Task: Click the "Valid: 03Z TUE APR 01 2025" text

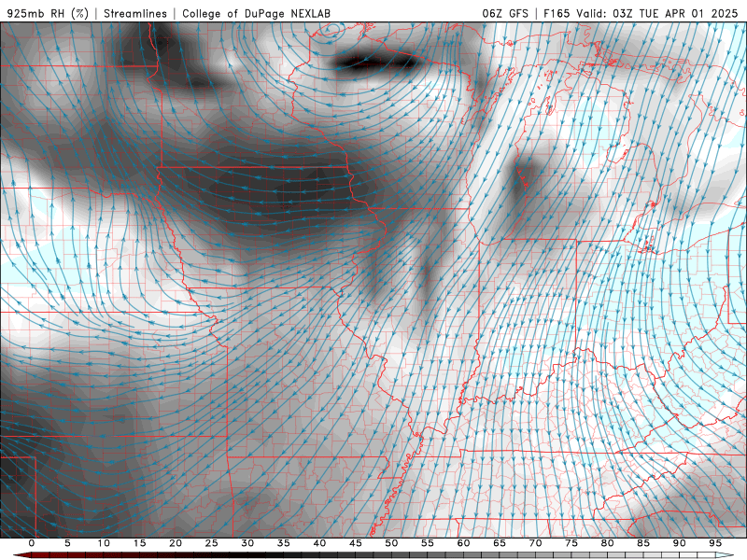Action: point(657,13)
